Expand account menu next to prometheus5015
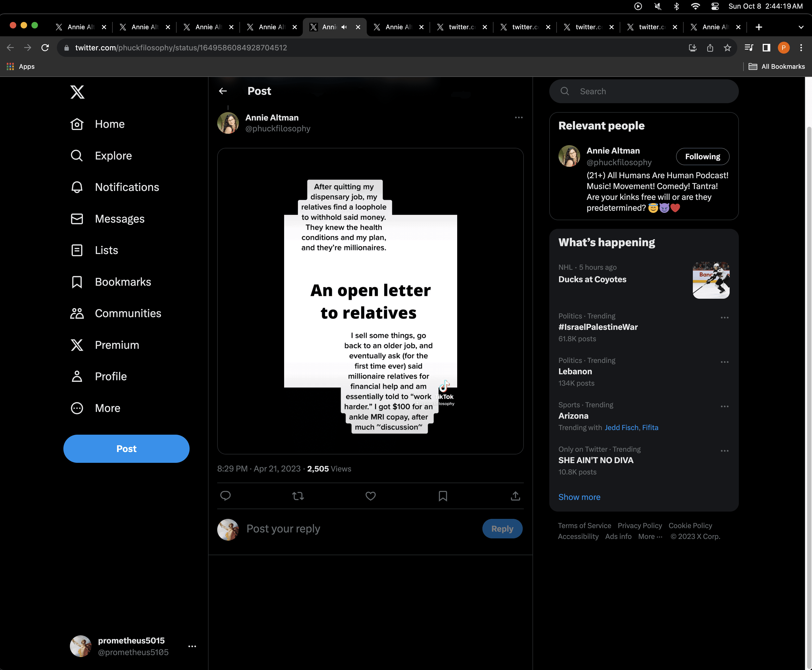The image size is (812, 670). point(192,646)
